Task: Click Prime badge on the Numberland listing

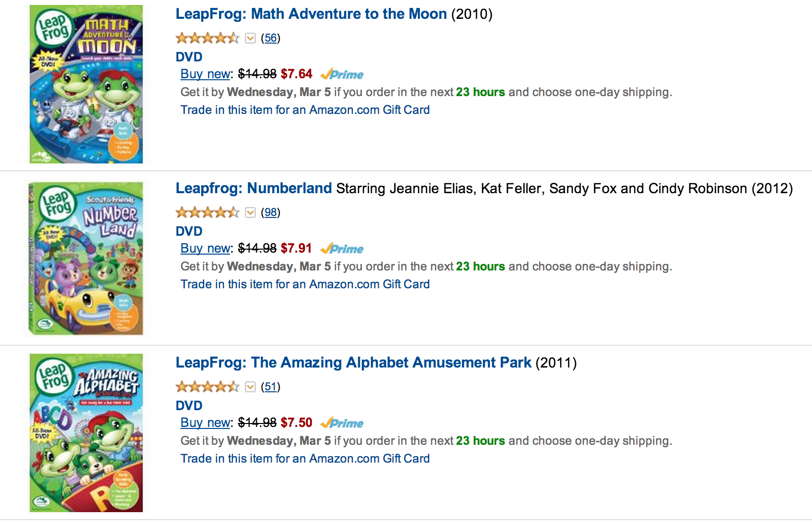Action: pos(342,249)
